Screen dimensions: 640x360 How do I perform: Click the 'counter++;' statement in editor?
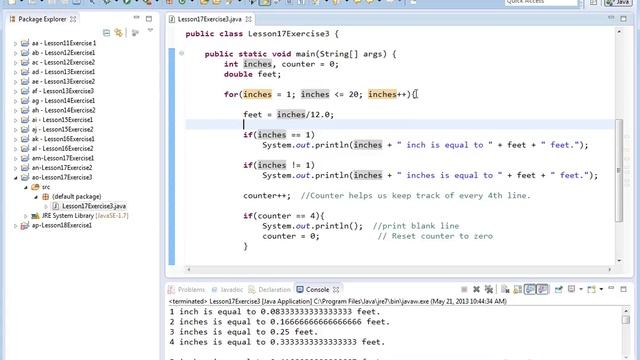267,196
